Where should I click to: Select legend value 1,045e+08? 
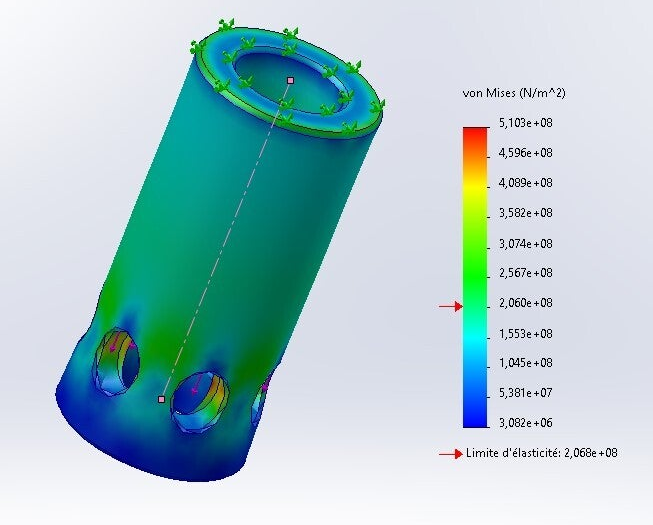tap(526, 363)
